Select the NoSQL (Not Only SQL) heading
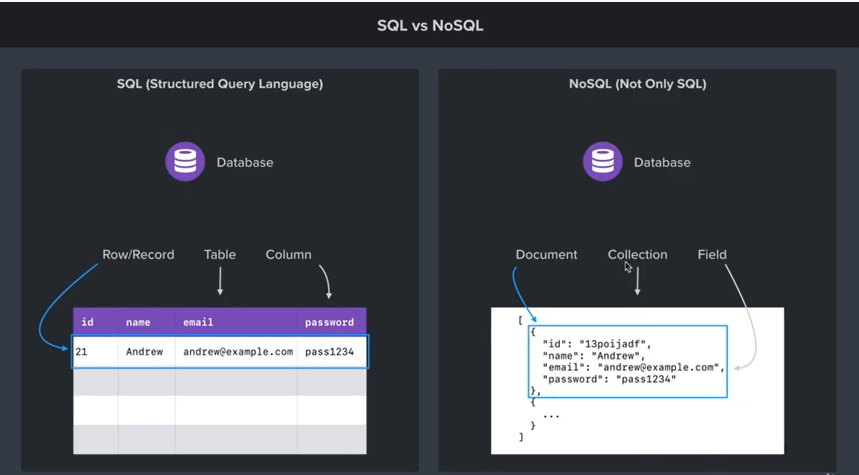Screen dimensions: 859x475 point(637,84)
